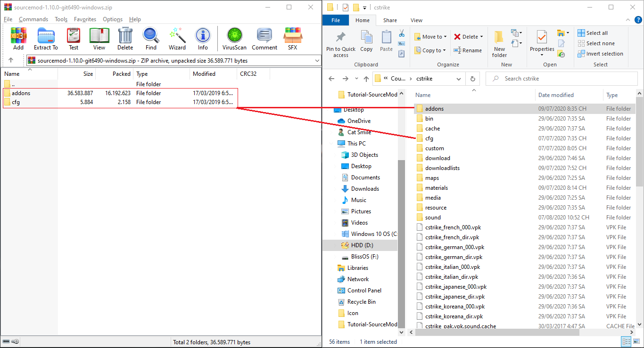Image resolution: width=644 pixels, height=348 pixels.
Task: Open the Properties ribbon button
Action: click(542, 43)
